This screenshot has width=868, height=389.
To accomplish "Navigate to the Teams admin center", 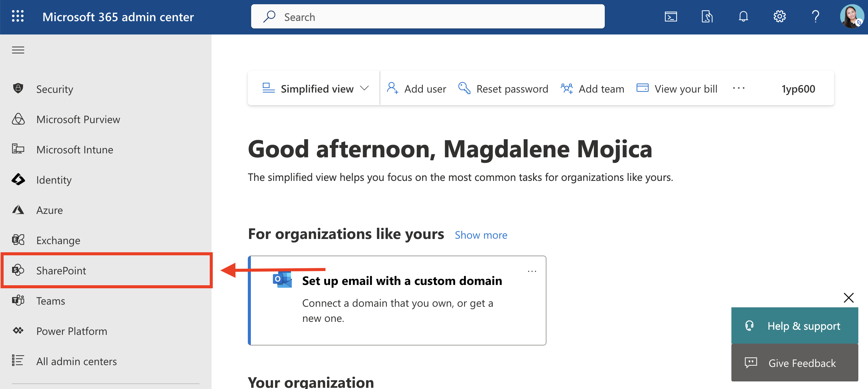I will pos(50,301).
